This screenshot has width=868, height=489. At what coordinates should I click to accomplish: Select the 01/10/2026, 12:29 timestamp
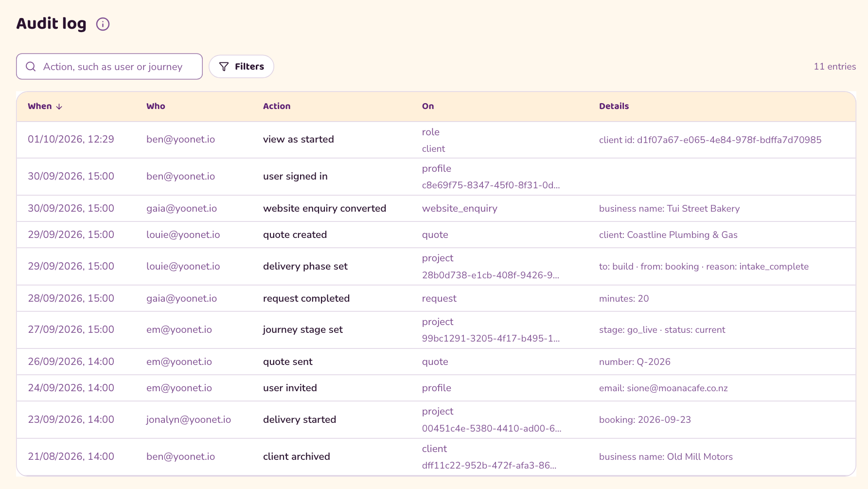(x=71, y=139)
